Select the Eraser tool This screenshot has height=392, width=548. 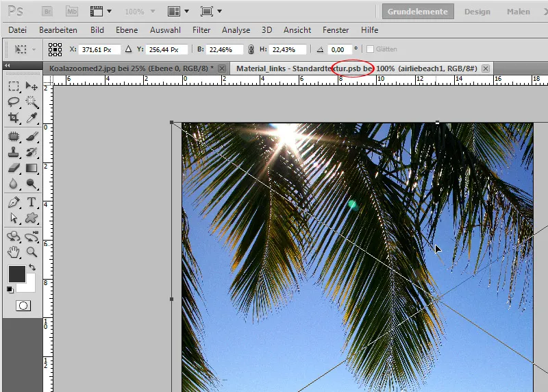click(x=14, y=168)
